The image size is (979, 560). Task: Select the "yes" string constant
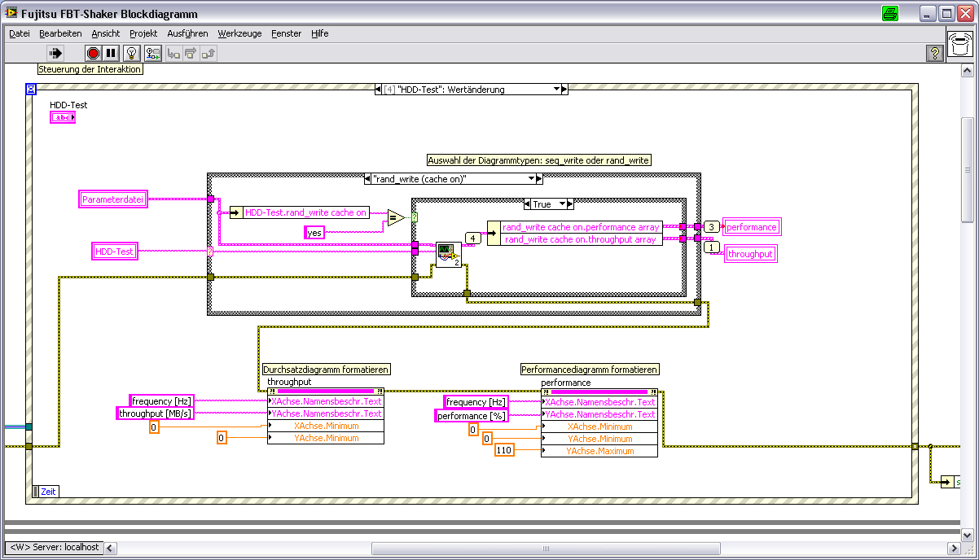[x=314, y=233]
